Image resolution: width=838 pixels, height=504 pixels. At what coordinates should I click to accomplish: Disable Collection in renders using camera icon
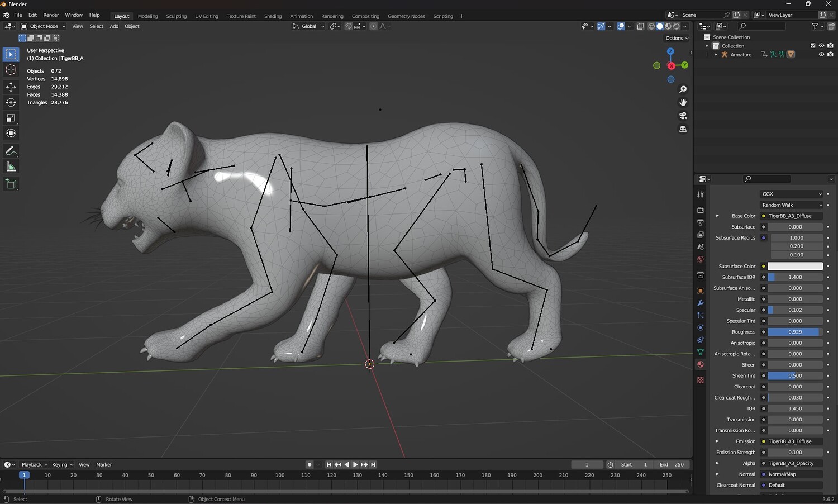click(830, 46)
